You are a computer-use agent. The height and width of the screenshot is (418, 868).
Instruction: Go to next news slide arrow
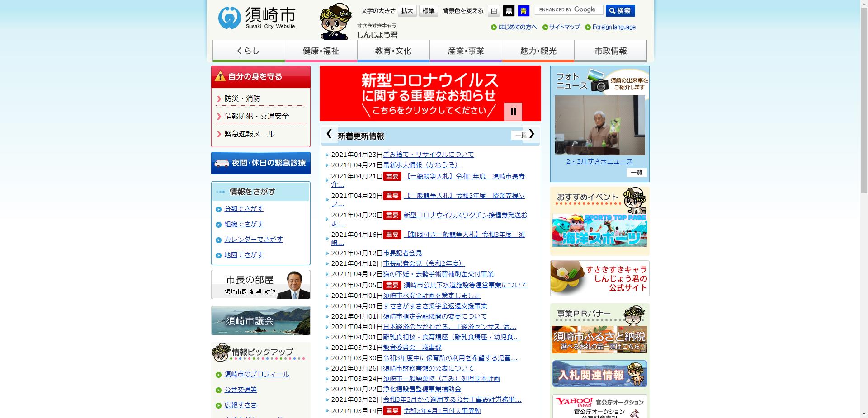pyautogui.click(x=532, y=134)
